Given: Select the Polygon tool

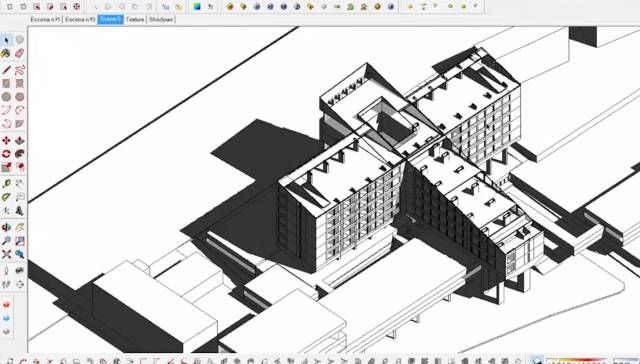Looking at the screenshot, I should point(20,97).
